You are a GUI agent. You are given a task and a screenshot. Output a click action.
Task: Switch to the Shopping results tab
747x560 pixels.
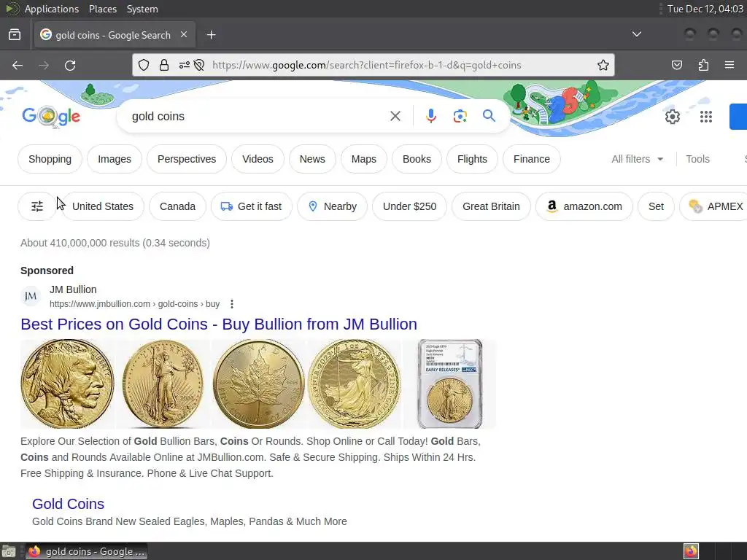(50, 159)
